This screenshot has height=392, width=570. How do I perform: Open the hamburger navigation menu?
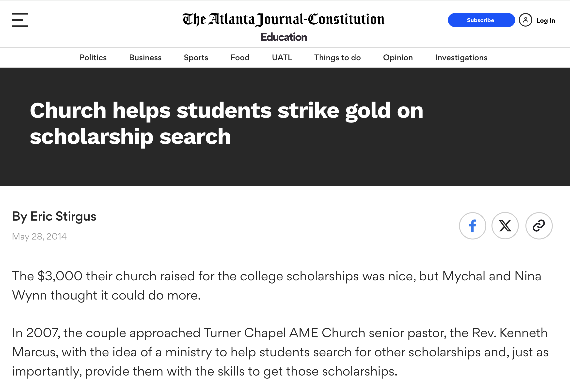click(x=20, y=20)
